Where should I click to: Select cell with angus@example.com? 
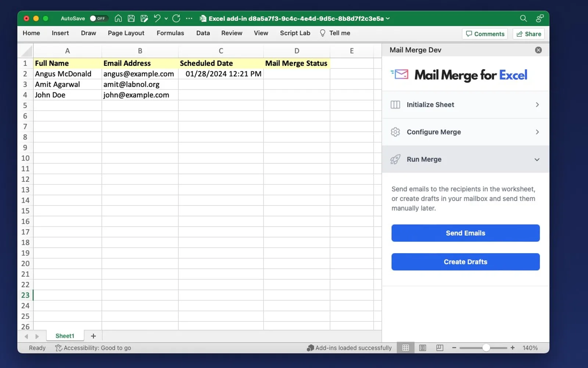[x=140, y=74]
